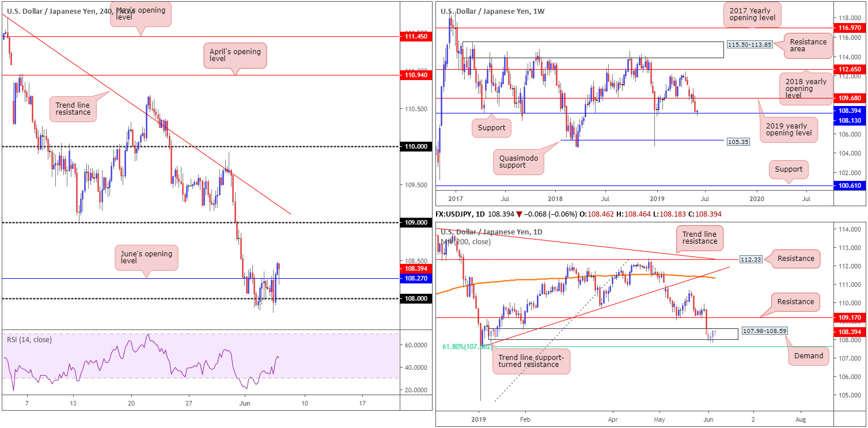Screen dimensions: 868x428
Task: Click the RSI 20.0000 scale value
Action: coord(416,390)
